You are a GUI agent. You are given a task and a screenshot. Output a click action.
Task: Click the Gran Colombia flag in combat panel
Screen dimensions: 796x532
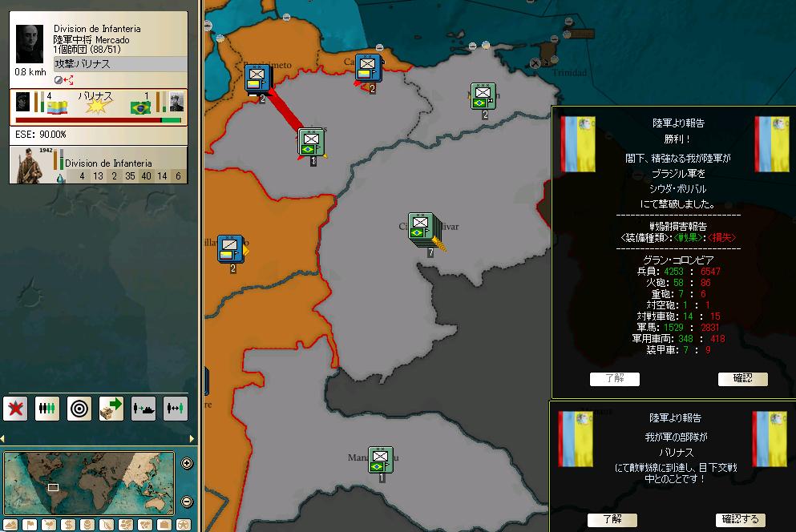58,107
